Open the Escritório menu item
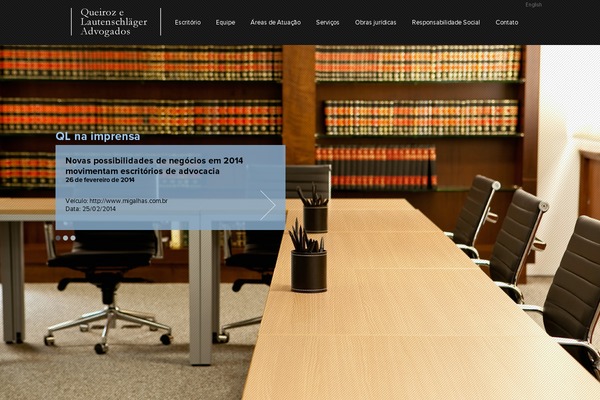 click(x=187, y=22)
